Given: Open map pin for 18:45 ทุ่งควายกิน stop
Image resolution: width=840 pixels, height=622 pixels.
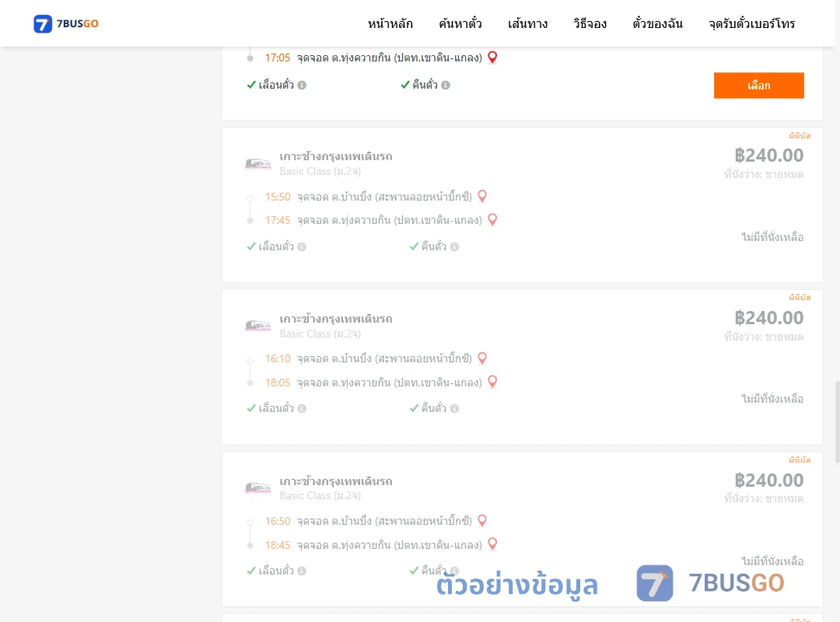Looking at the screenshot, I should click(x=492, y=544).
